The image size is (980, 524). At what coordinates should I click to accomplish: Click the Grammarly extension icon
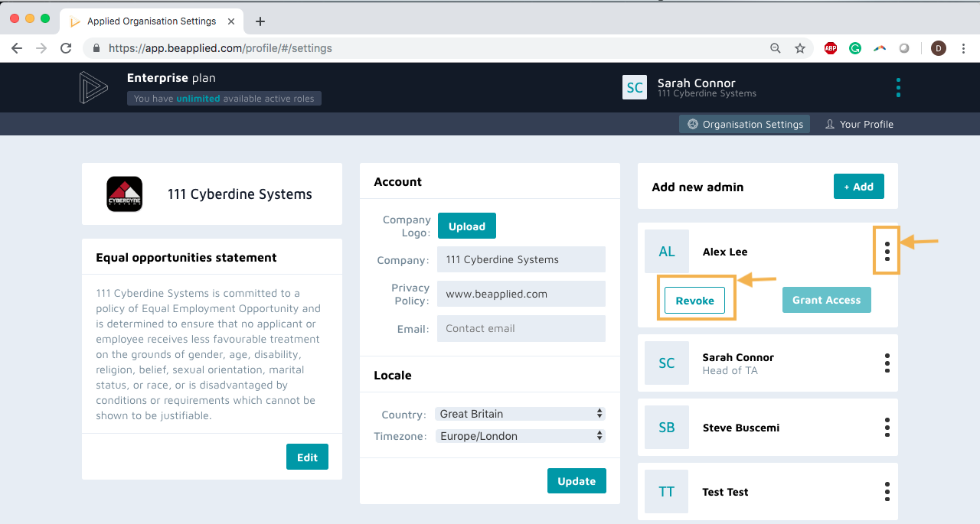pyautogui.click(x=855, y=48)
